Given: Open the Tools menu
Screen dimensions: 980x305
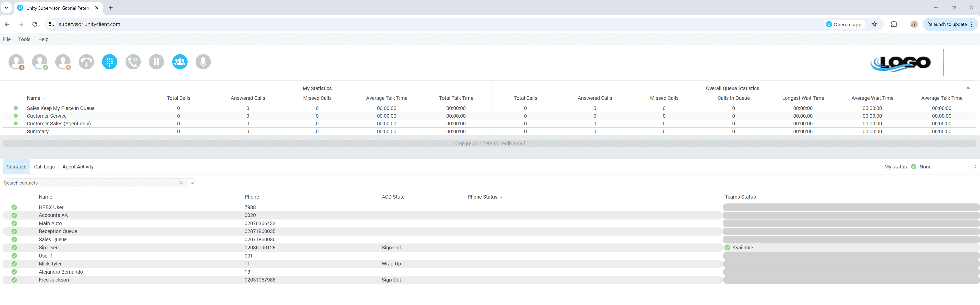Looking at the screenshot, I should coord(24,39).
